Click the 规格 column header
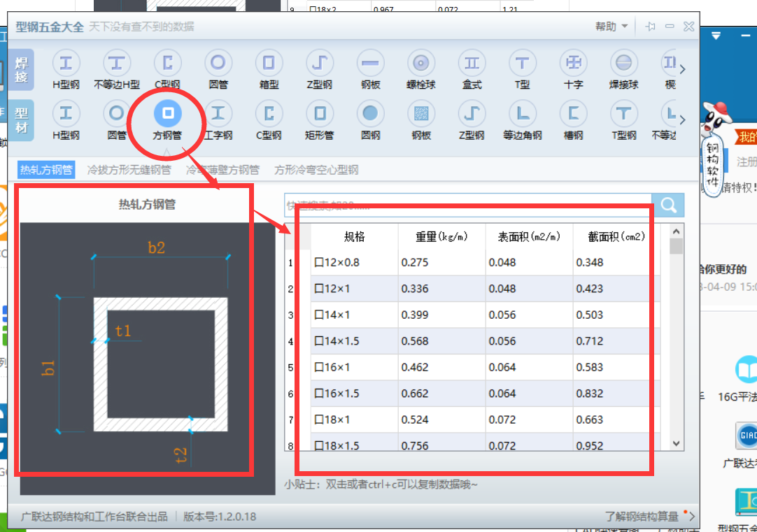 [x=354, y=236]
